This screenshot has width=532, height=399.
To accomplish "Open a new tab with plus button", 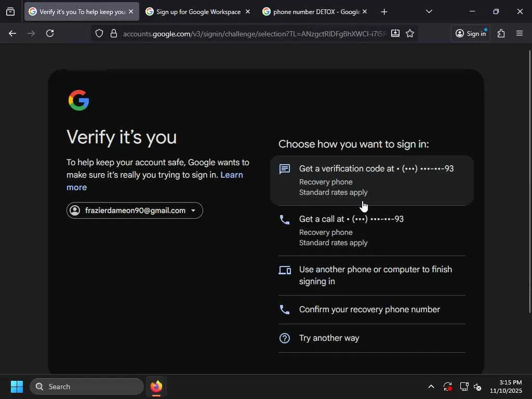I will (x=384, y=12).
